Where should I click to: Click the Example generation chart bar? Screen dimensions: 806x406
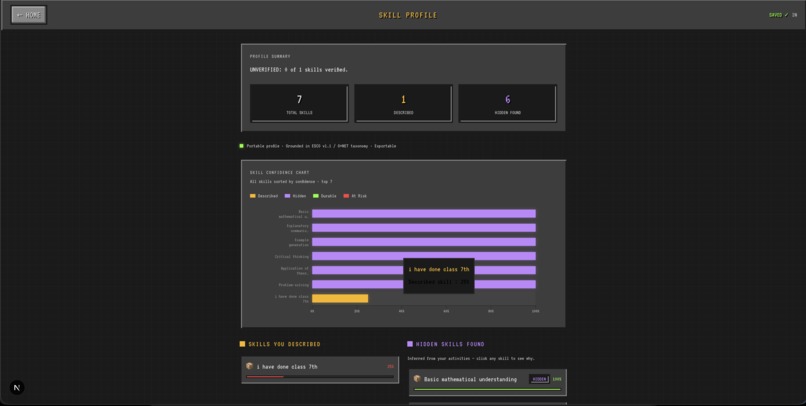tap(424, 242)
